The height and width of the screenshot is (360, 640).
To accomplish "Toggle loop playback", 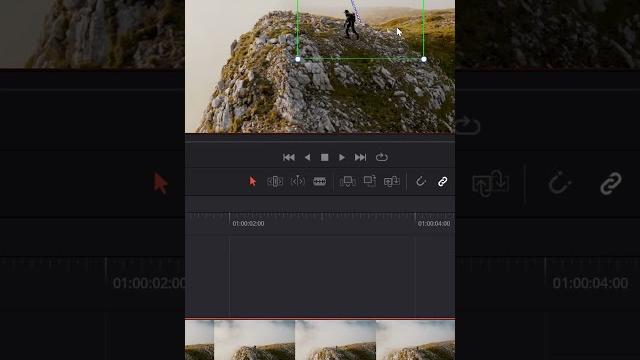I will click(x=382, y=157).
